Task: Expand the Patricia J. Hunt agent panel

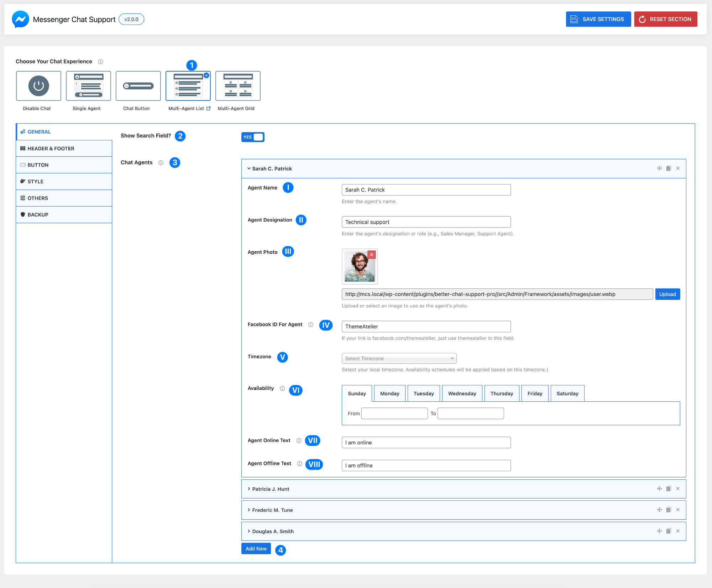Action: pyautogui.click(x=271, y=489)
